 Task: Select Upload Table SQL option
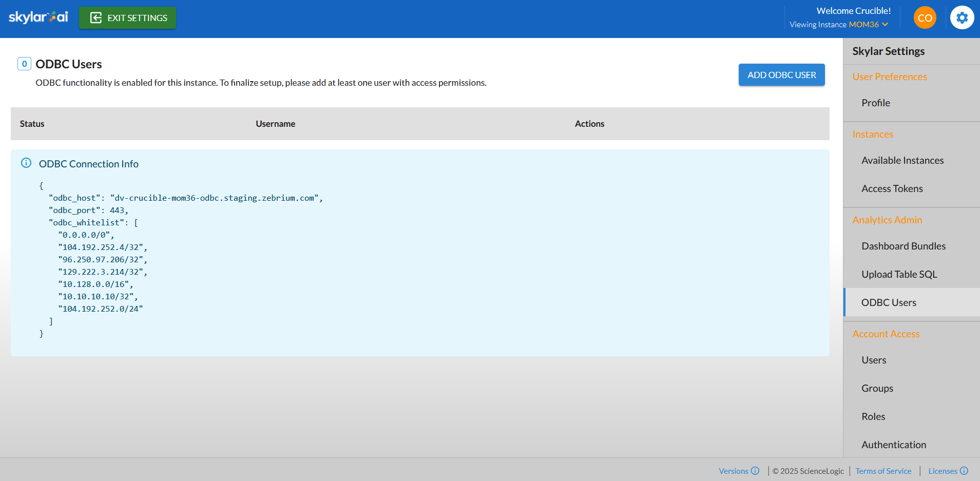click(x=899, y=274)
